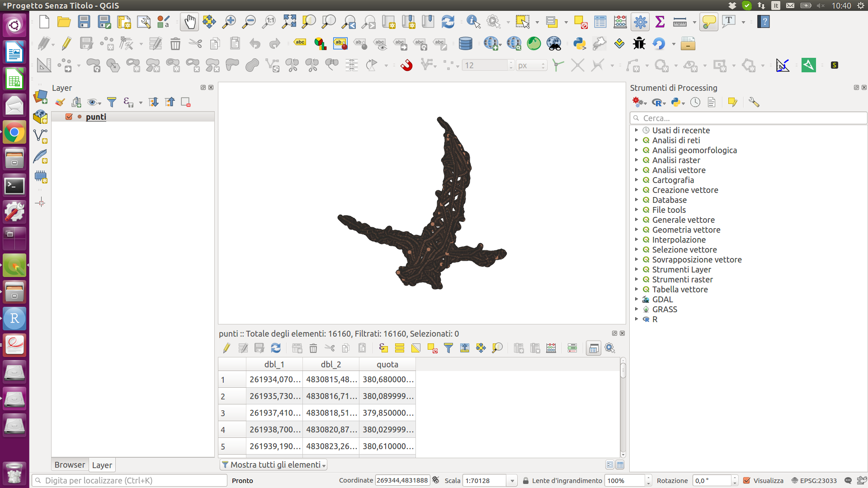Toggle the Visualizza render checkbox
The image size is (868, 488).
747,480
